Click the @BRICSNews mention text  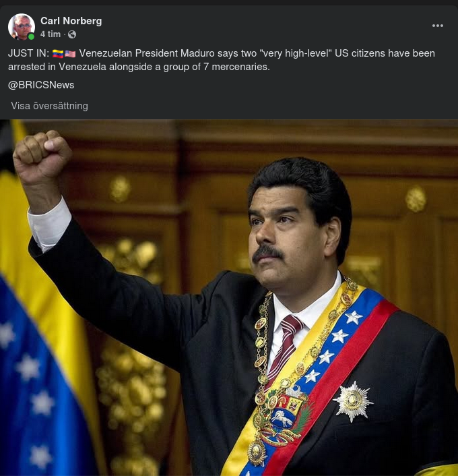(x=41, y=85)
